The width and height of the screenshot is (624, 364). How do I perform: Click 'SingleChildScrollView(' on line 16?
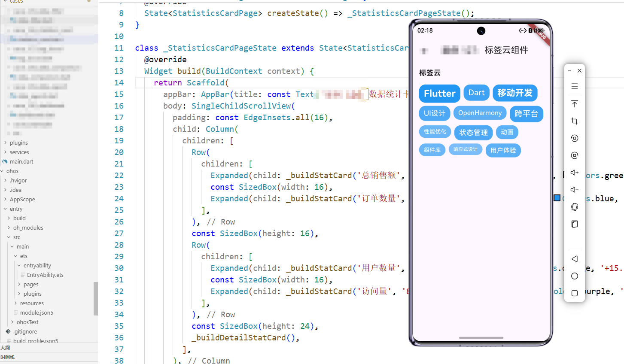pos(243,106)
